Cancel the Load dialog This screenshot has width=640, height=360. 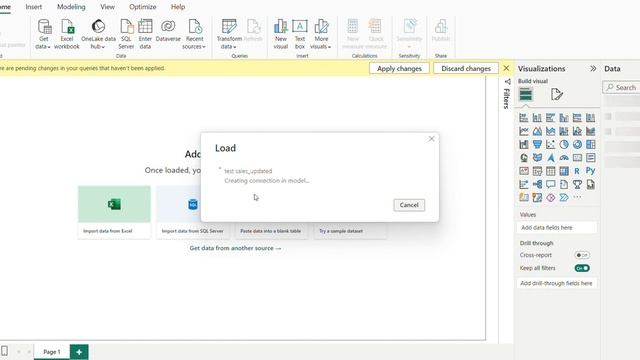(x=409, y=205)
